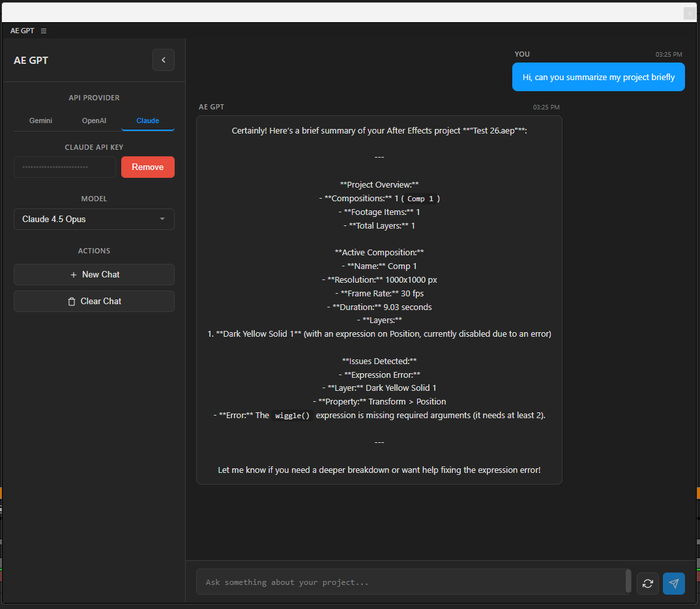
Task: Click the small icon in the title bar corner
Action: point(689,13)
